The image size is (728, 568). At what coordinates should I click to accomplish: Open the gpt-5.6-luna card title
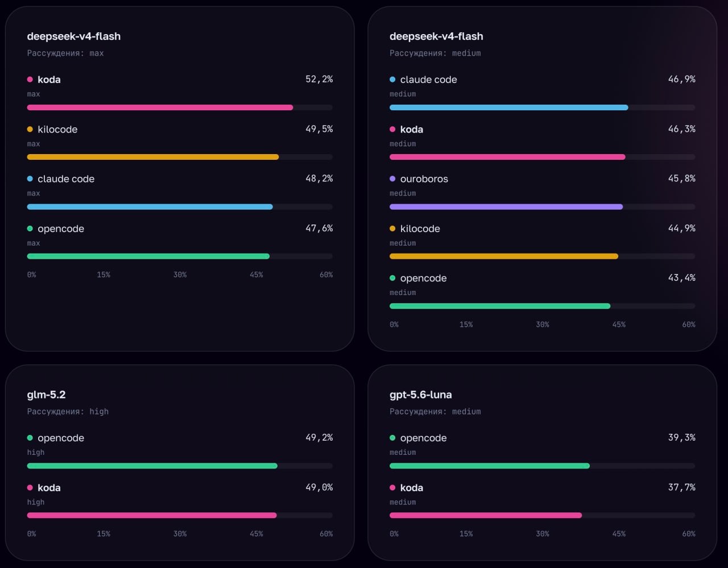(421, 395)
